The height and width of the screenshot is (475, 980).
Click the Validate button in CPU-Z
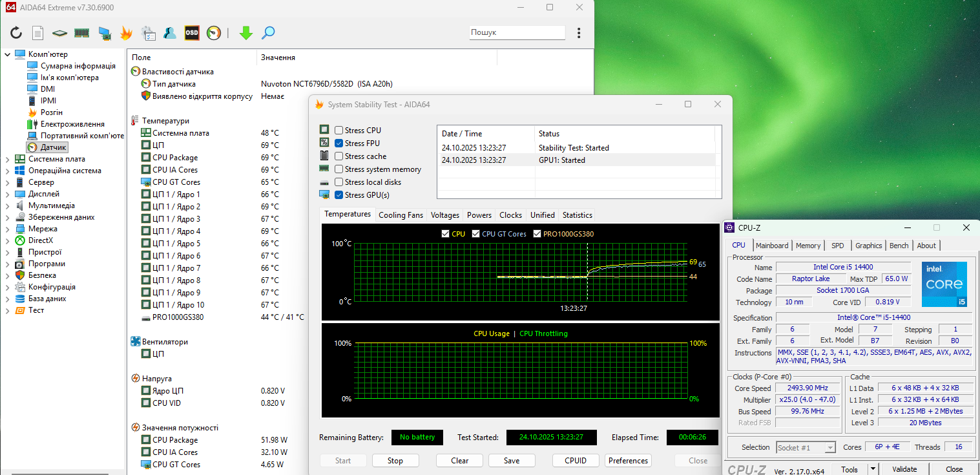point(904,469)
